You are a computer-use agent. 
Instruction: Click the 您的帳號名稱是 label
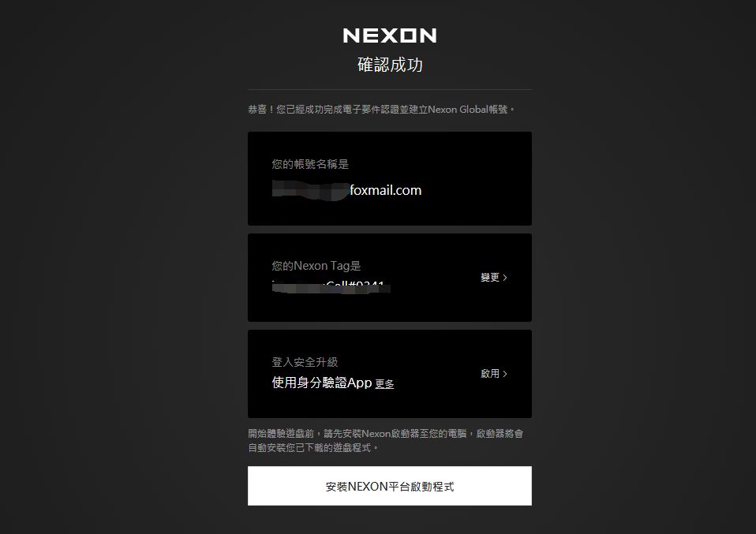pyautogui.click(x=310, y=164)
